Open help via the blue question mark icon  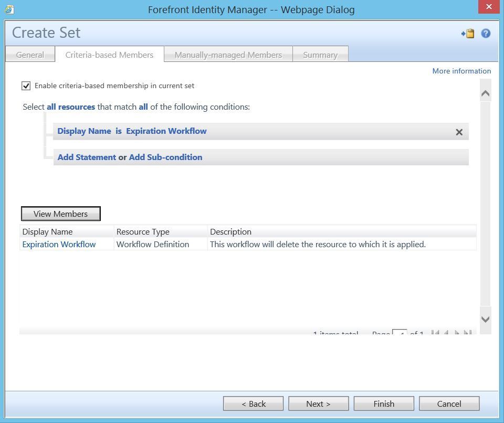pos(486,34)
